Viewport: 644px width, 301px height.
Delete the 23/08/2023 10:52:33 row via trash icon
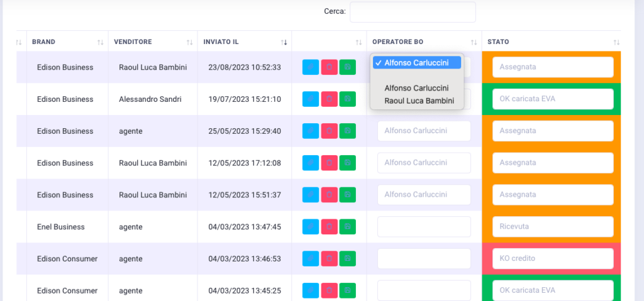click(x=329, y=67)
